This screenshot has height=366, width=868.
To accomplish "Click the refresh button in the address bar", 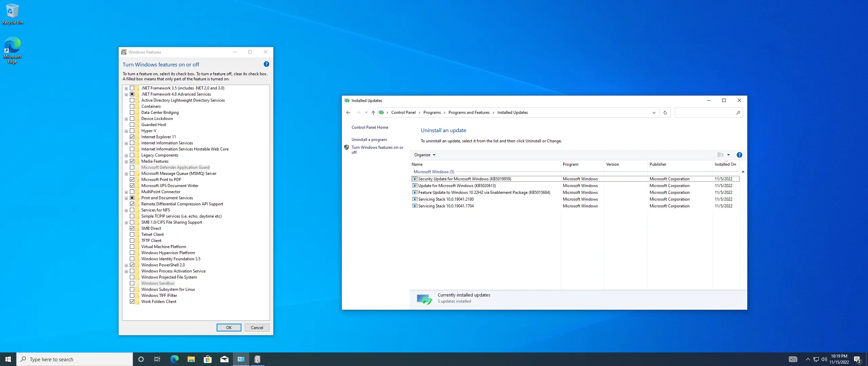I will (x=665, y=113).
